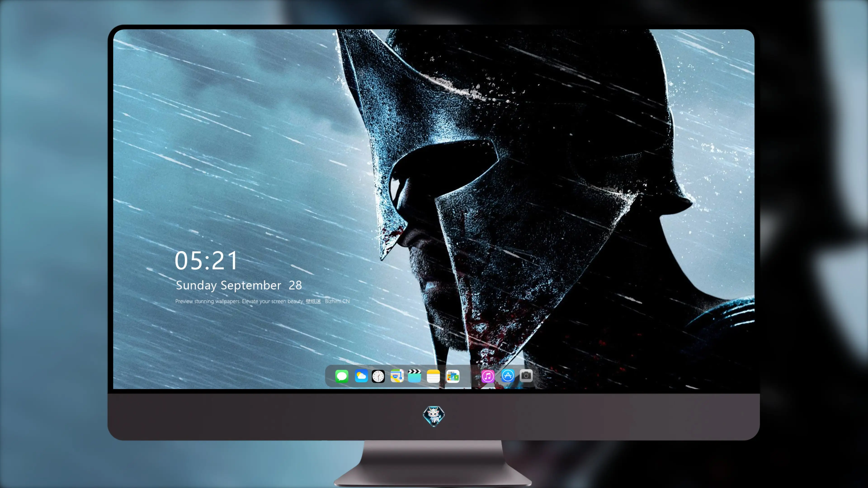Open the Maps app in the dock
This screenshot has width=868, height=488.
click(397, 376)
